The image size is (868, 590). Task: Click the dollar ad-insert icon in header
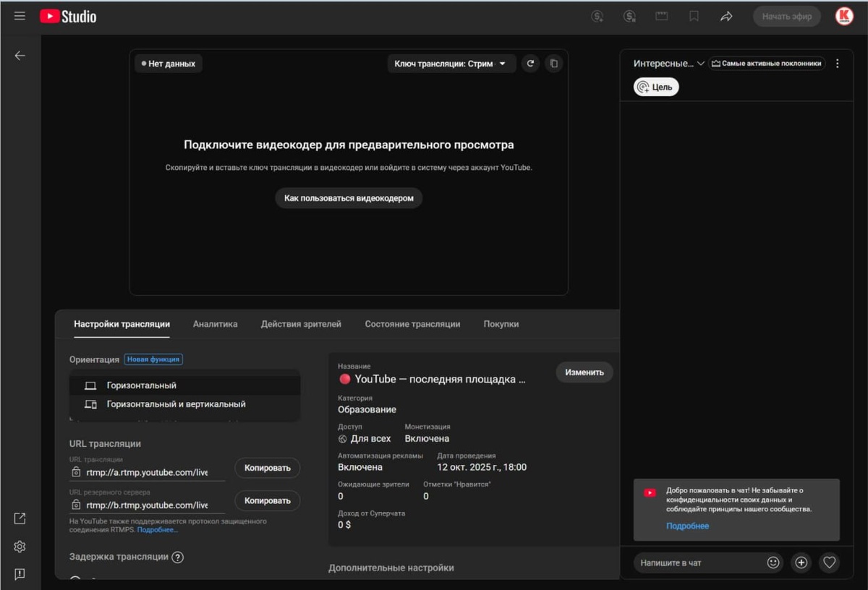click(x=629, y=16)
